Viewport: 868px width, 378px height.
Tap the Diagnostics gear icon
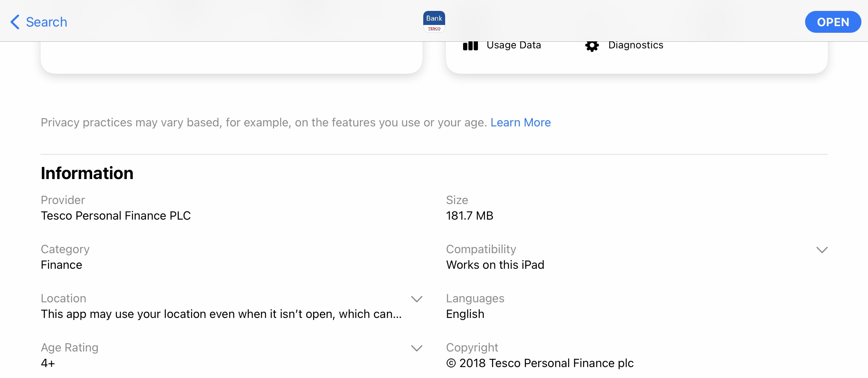click(x=592, y=46)
